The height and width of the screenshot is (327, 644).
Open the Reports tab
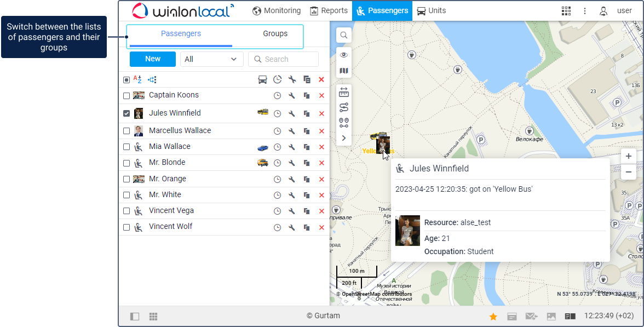pyautogui.click(x=329, y=11)
